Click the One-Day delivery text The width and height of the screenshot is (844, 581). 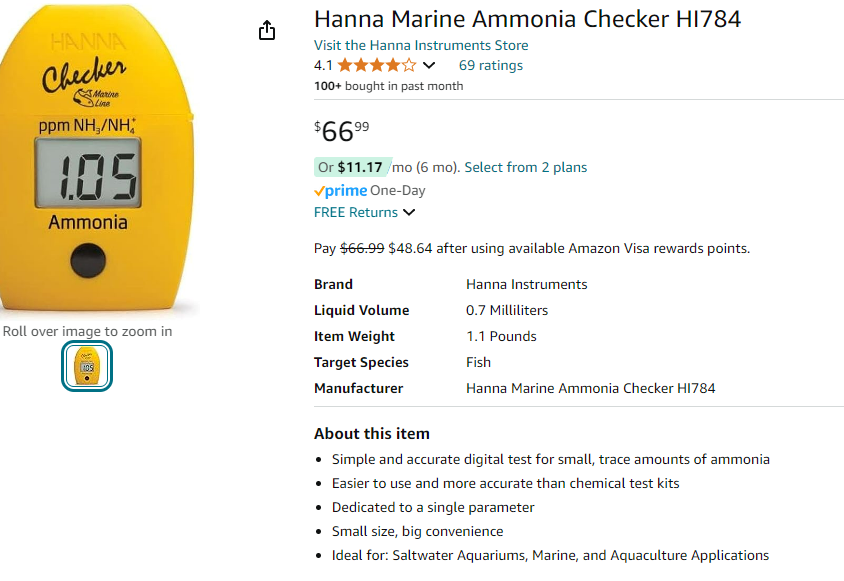pos(398,190)
